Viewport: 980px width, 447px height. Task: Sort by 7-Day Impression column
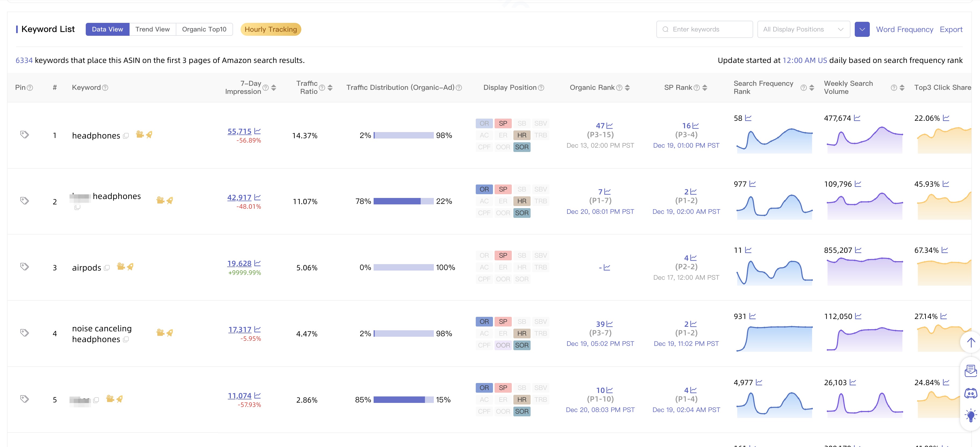[274, 88]
